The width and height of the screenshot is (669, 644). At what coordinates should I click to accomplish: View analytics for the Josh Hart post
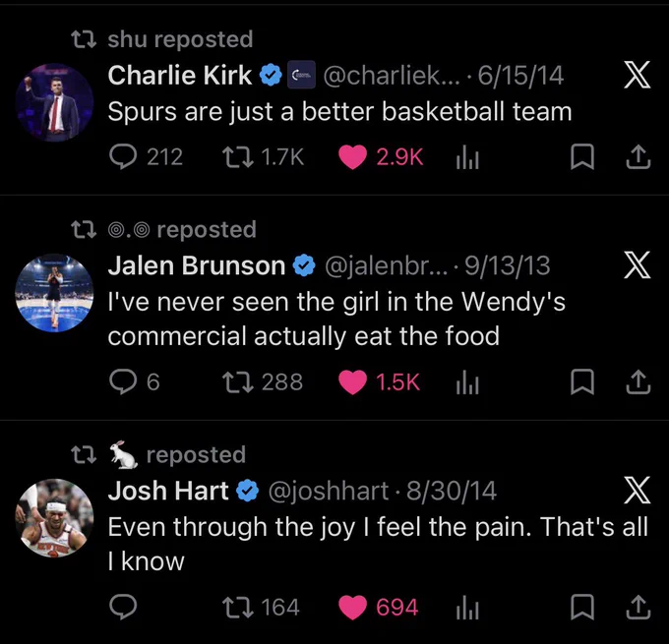point(467,608)
